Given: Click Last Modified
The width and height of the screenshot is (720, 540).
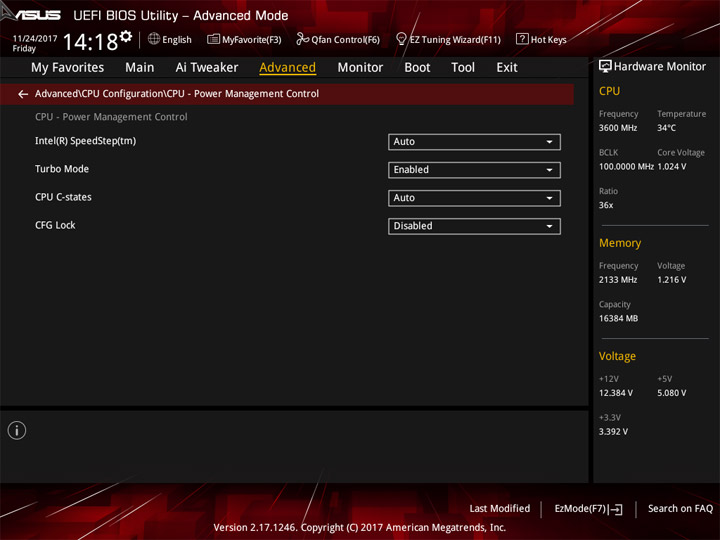Looking at the screenshot, I should 500,509.
